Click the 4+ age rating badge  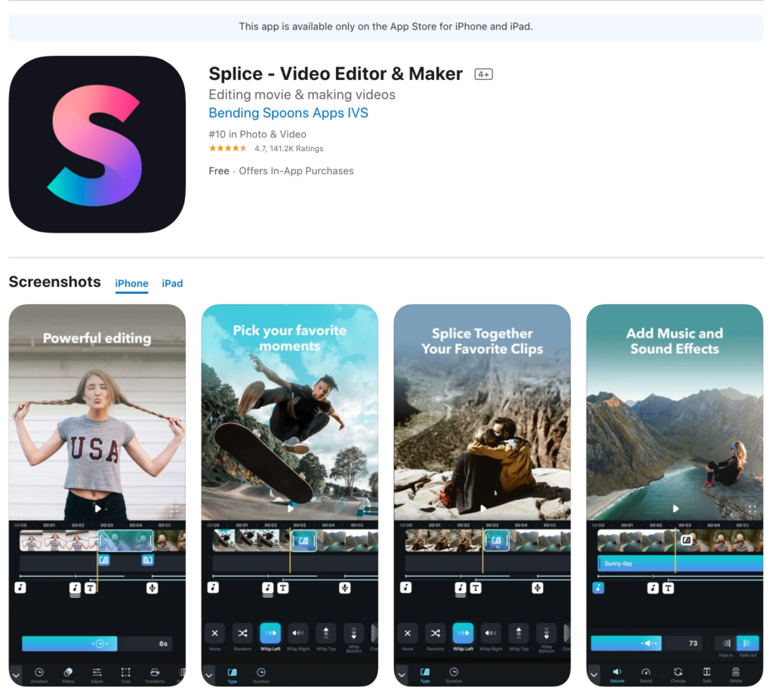tap(484, 75)
